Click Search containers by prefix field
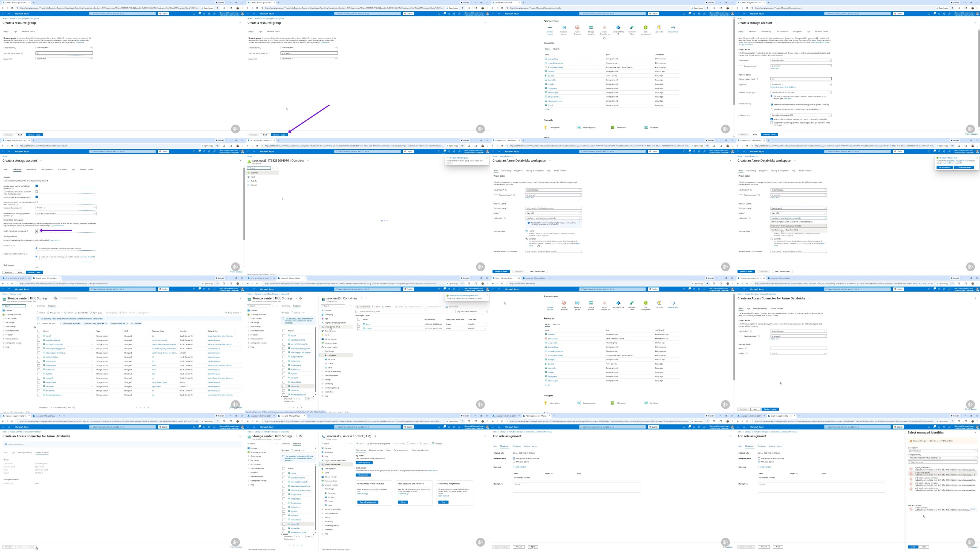This screenshot has height=551, width=980. (x=404, y=311)
